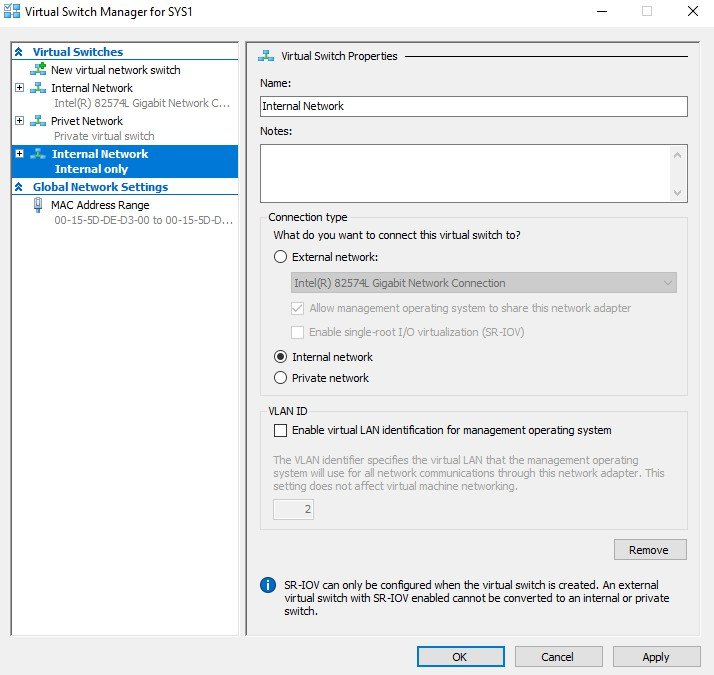
Task: Expand the first Internal Network tree node
Action: [19, 87]
